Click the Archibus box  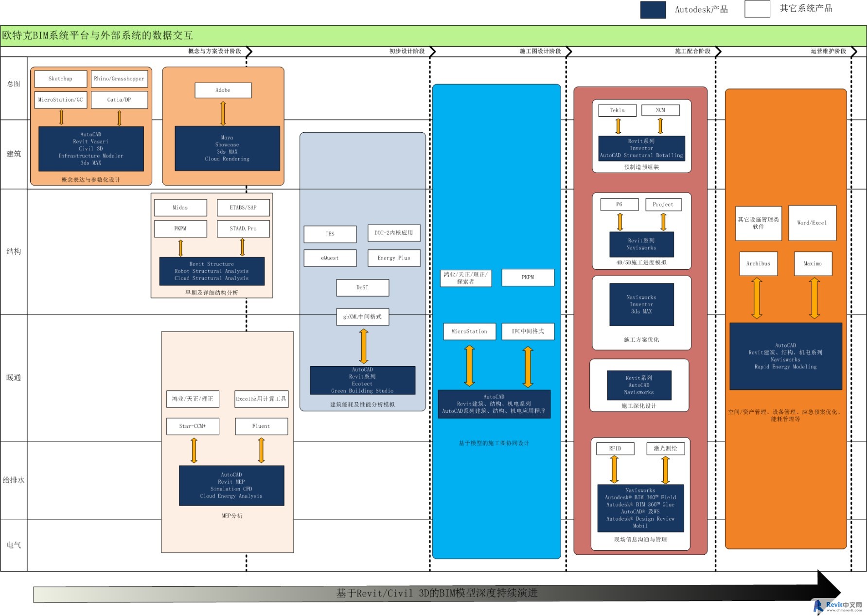pos(759,264)
